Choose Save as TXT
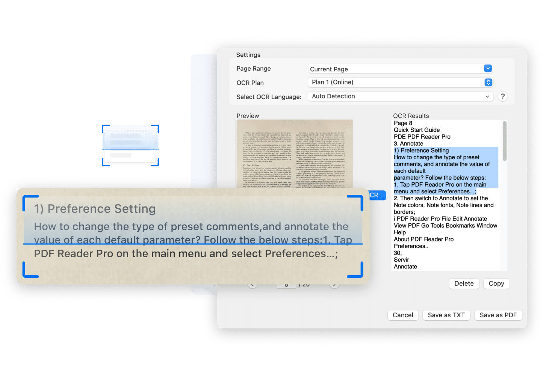Viewport: 558px width, 392px height. pyautogui.click(x=446, y=315)
